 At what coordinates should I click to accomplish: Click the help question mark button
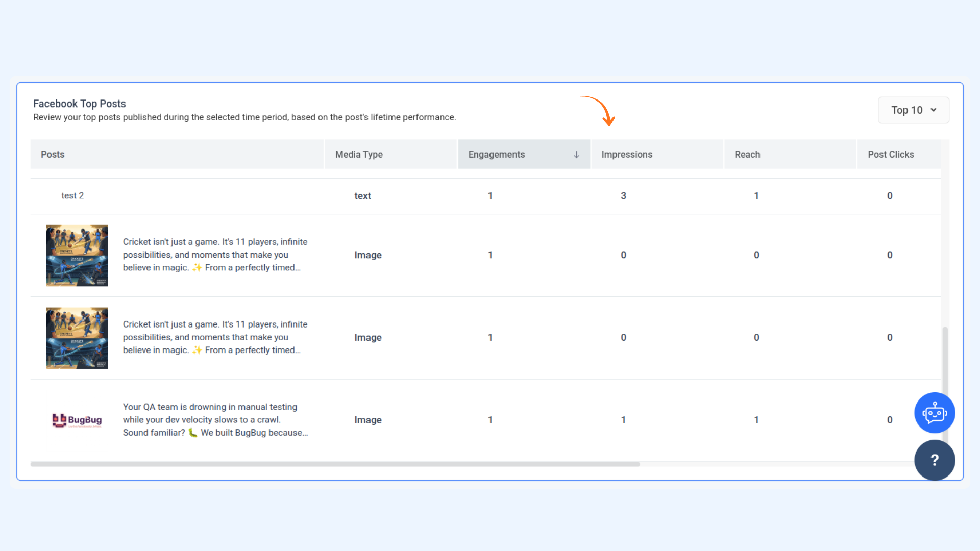click(x=934, y=460)
